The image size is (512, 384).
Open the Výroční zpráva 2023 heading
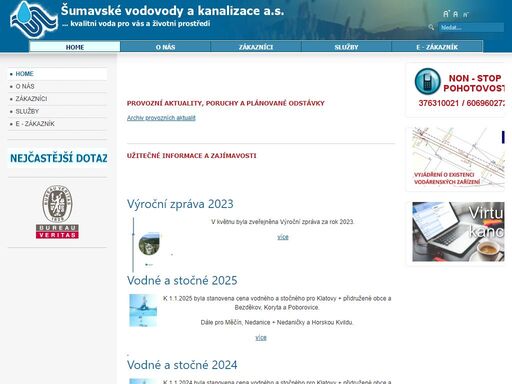coord(180,204)
